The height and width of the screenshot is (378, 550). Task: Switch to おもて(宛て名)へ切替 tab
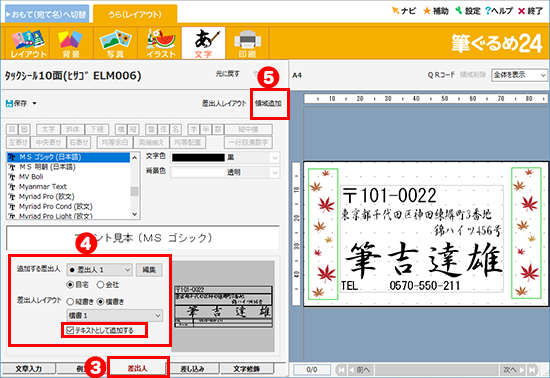coord(47,14)
